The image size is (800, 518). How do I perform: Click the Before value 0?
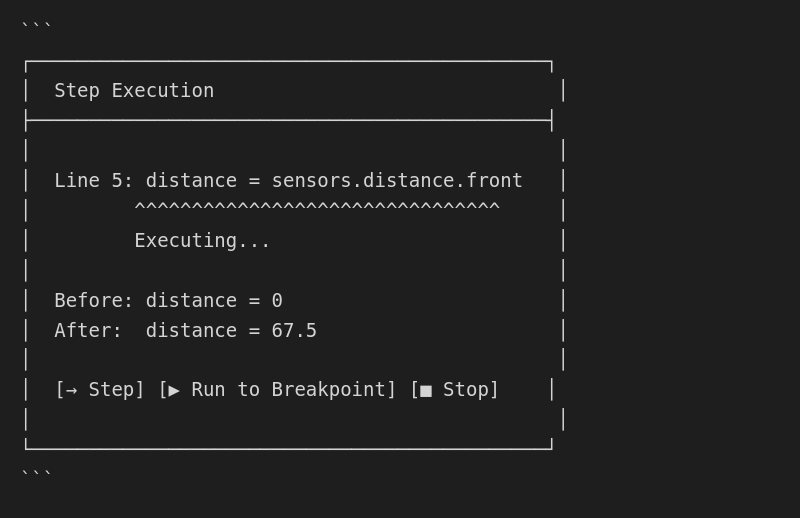click(x=277, y=301)
